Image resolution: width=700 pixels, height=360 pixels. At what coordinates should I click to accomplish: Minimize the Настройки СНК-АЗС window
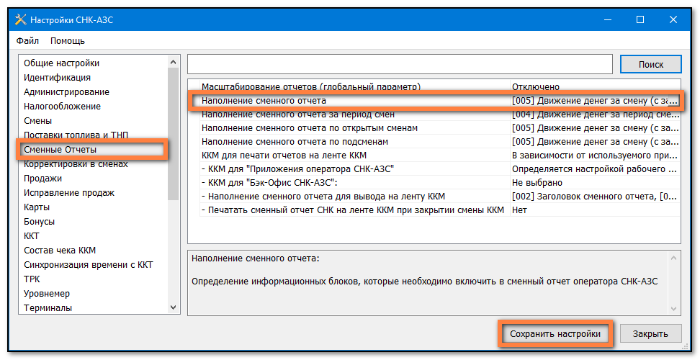point(607,20)
